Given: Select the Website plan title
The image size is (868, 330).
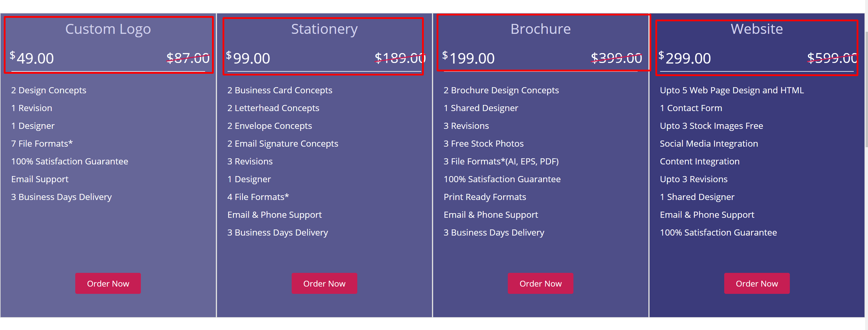Looking at the screenshot, I should point(757,29).
